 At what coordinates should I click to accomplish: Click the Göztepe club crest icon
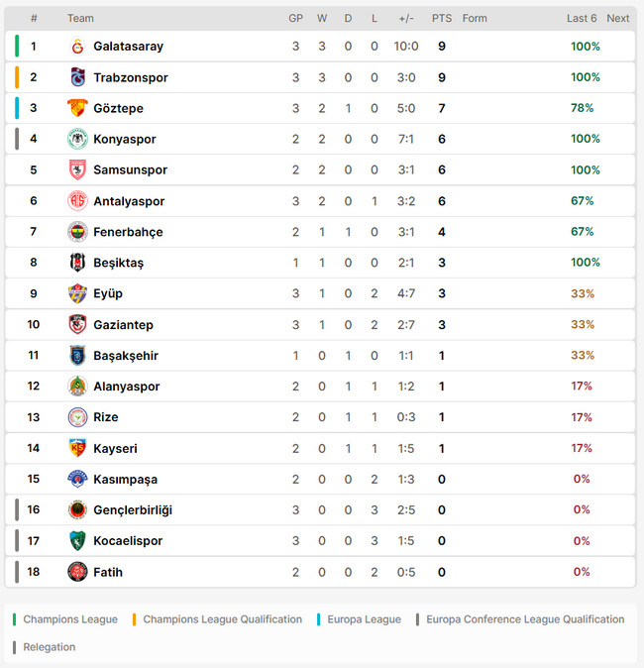[77, 108]
